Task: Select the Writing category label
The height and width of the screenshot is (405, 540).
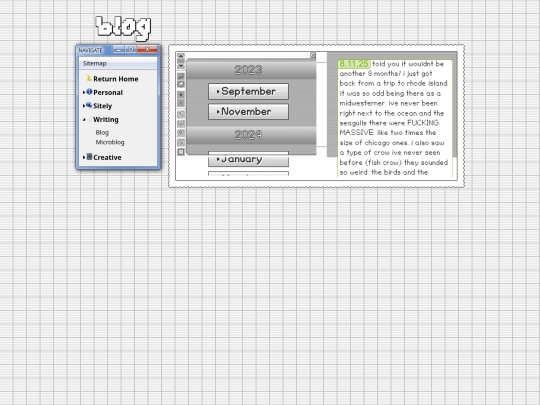Action: (x=106, y=120)
